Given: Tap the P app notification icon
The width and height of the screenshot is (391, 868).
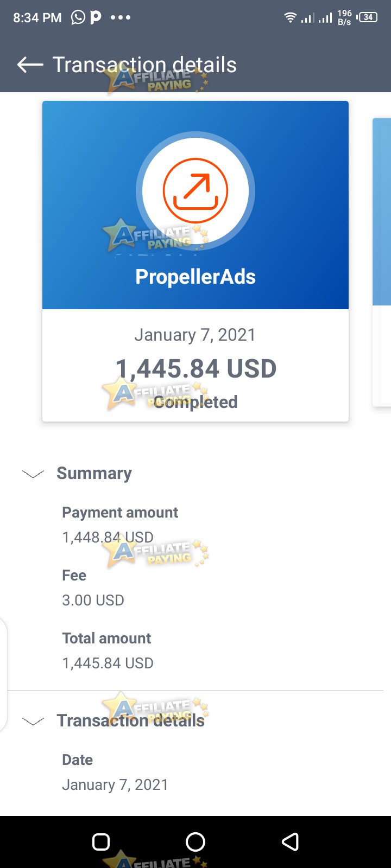Looking at the screenshot, I should coord(96,17).
